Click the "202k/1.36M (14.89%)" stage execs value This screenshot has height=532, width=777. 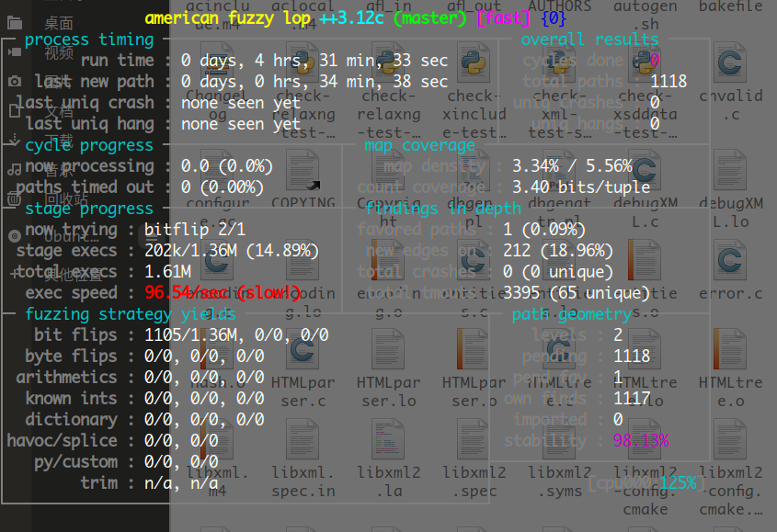point(232,251)
